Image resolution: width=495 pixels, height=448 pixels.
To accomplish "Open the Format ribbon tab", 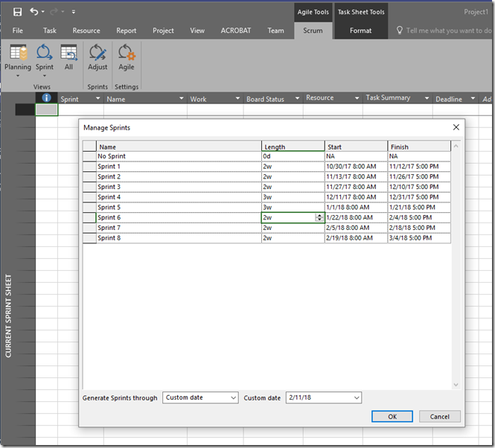I will coord(360,31).
